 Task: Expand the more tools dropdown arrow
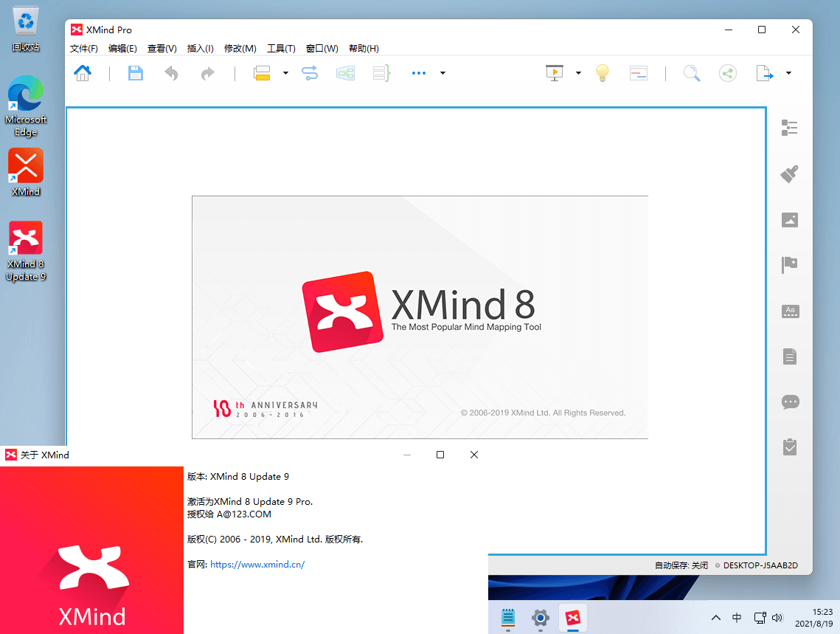click(x=442, y=73)
